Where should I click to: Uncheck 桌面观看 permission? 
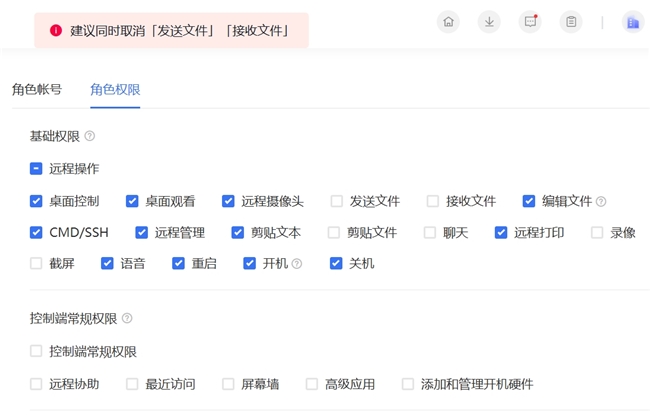pos(132,201)
